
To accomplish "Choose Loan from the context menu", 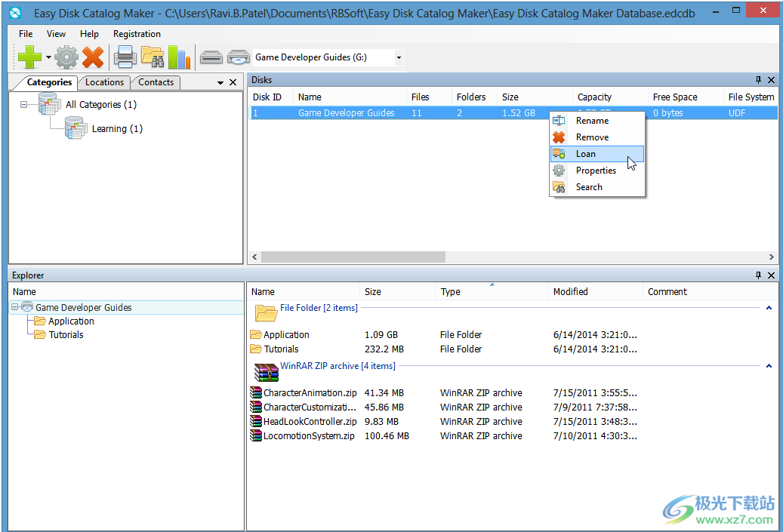I will pyautogui.click(x=597, y=154).
